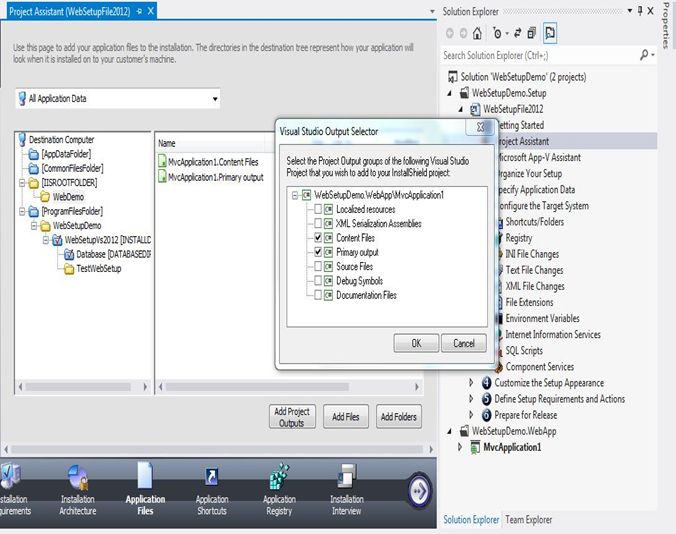Uncheck the Content Files checkbox
Screen dimensions: 676x534
(x=318, y=237)
